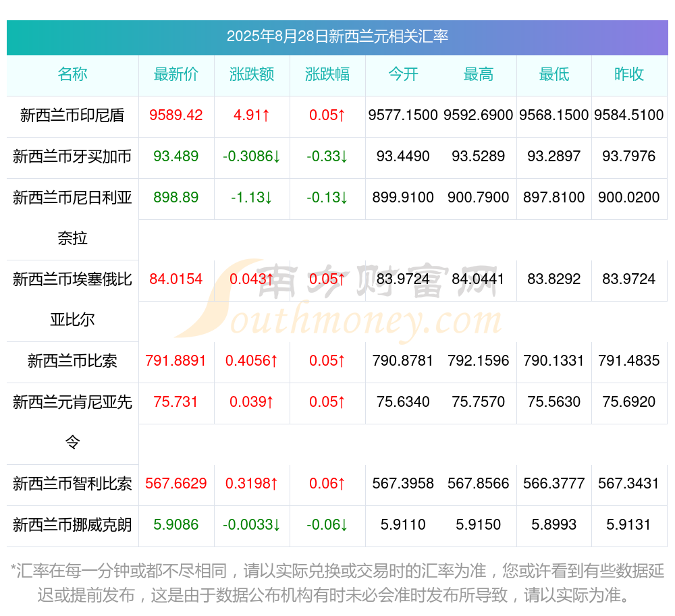The width and height of the screenshot is (675, 616).
Task: Select the 今开 column header
Action: click(x=403, y=74)
